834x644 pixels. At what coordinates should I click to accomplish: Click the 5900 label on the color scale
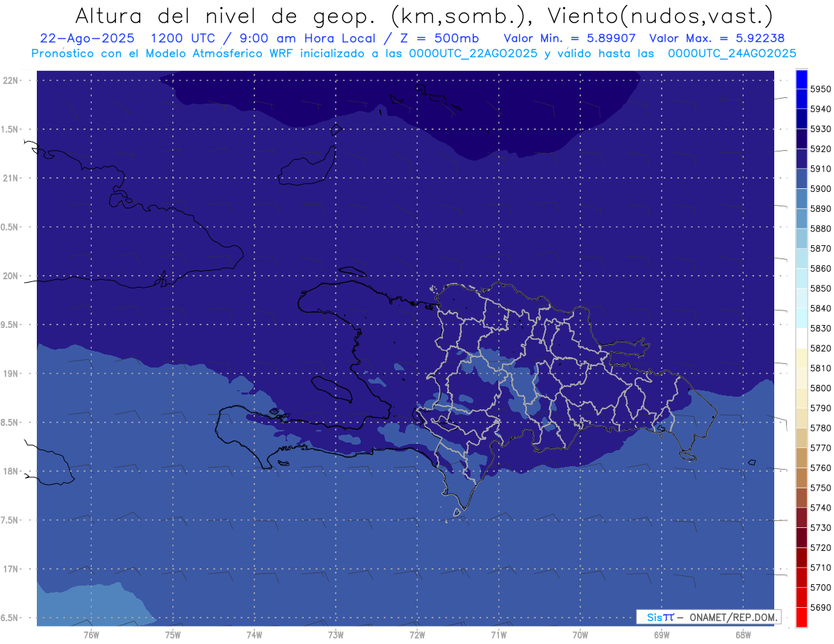point(820,189)
